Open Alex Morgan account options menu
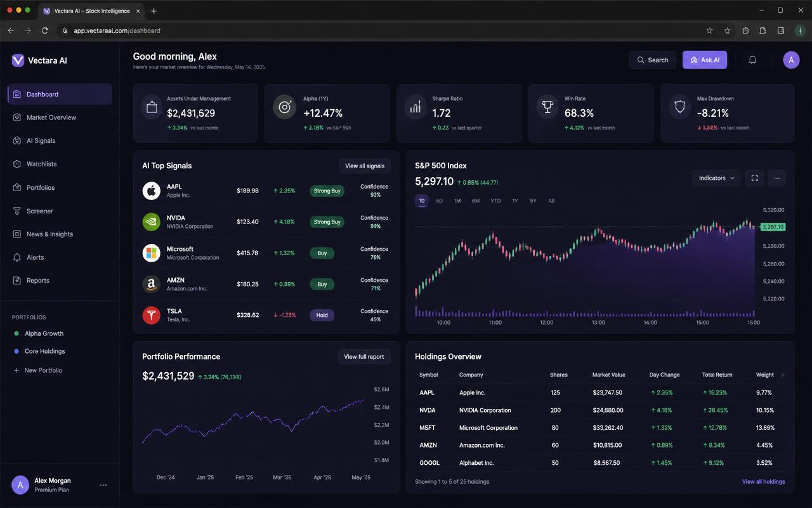 103,485
